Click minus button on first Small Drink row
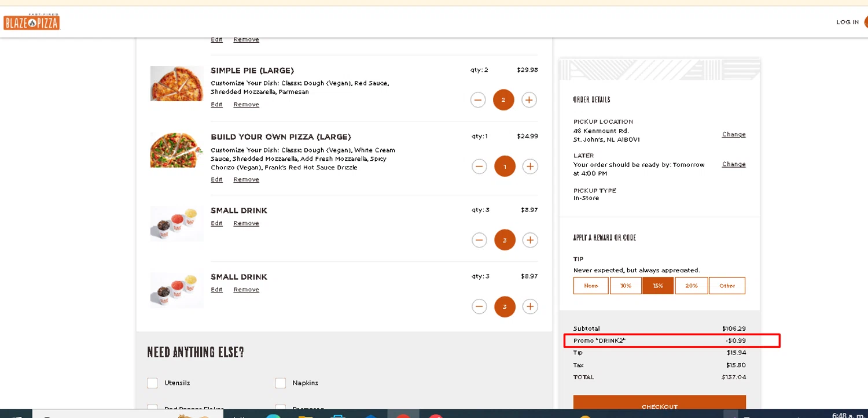This screenshot has height=418, width=868. click(x=479, y=240)
